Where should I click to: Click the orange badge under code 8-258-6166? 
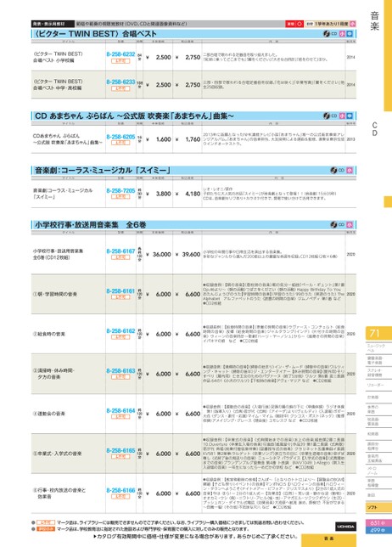click(120, 496)
